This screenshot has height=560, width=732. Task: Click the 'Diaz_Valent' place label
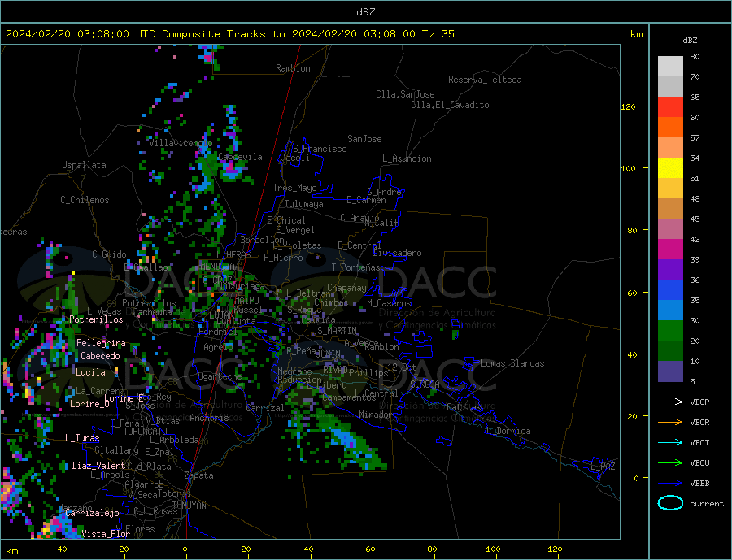point(98,466)
